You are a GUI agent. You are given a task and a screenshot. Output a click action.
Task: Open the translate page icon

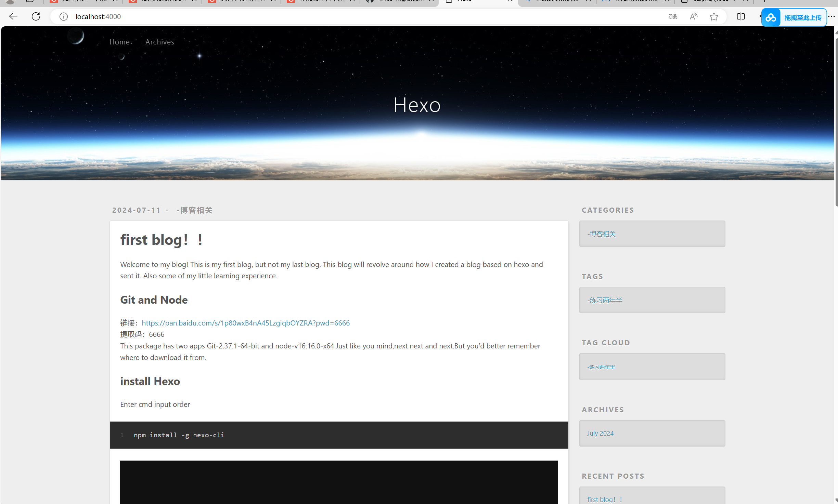pos(673,16)
